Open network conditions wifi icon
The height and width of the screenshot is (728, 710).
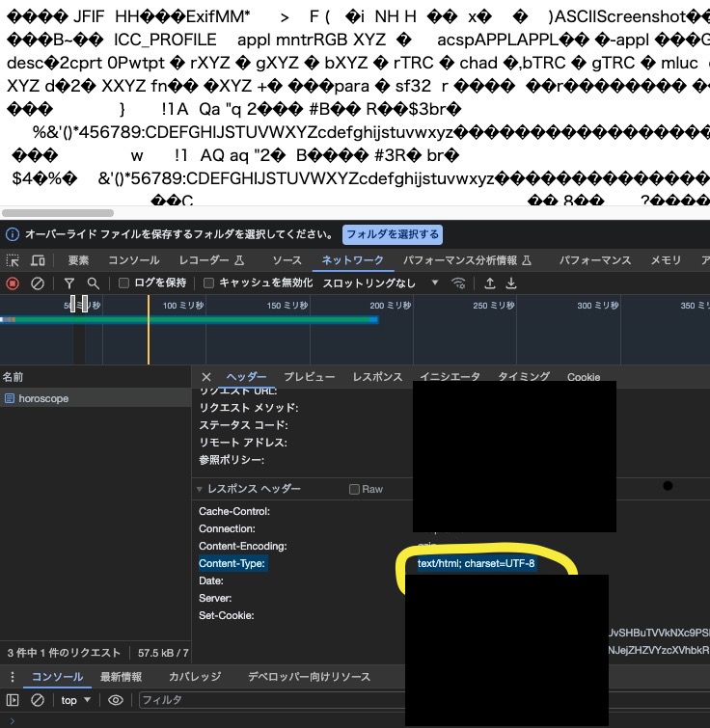458,283
